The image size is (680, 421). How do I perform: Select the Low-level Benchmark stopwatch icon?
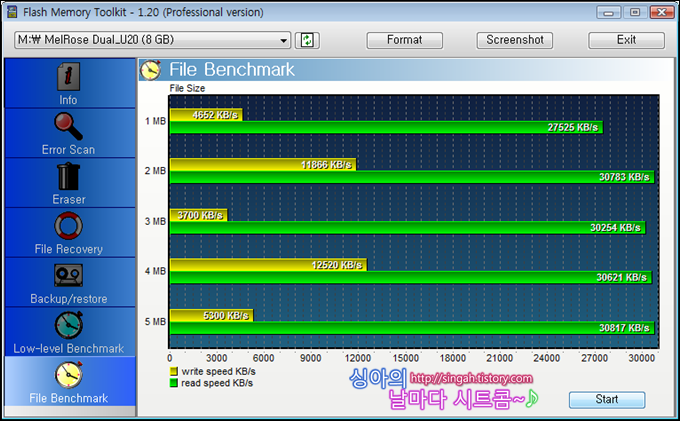click(69, 325)
